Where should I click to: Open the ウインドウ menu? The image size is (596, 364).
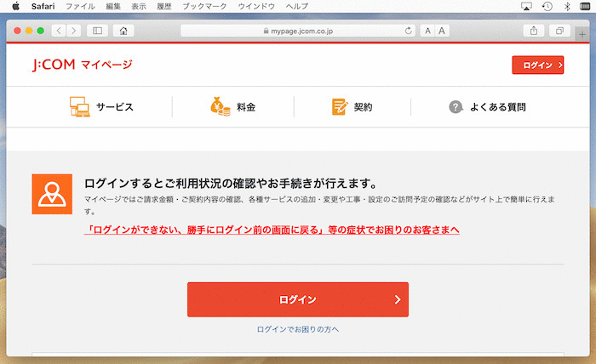coord(256,6)
